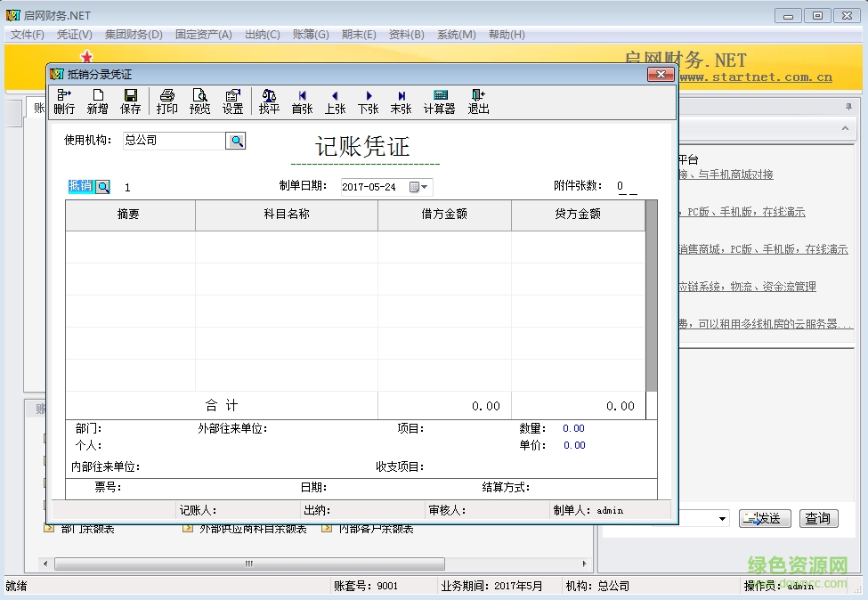The width and height of the screenshot is (868, 600).
Task: Click the 新增 icon to create a voucher
Action: (x=98, y=100)
